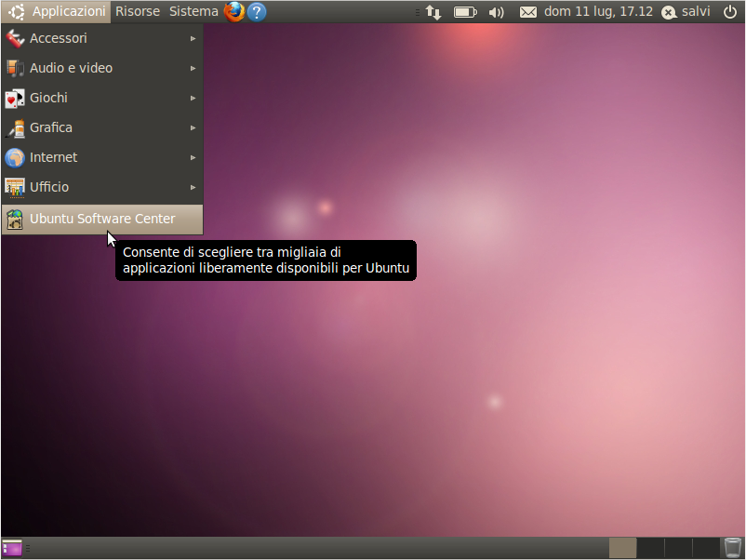Check the battery status indicator
This screenshot has height=560, width=746.
point(465,12)
